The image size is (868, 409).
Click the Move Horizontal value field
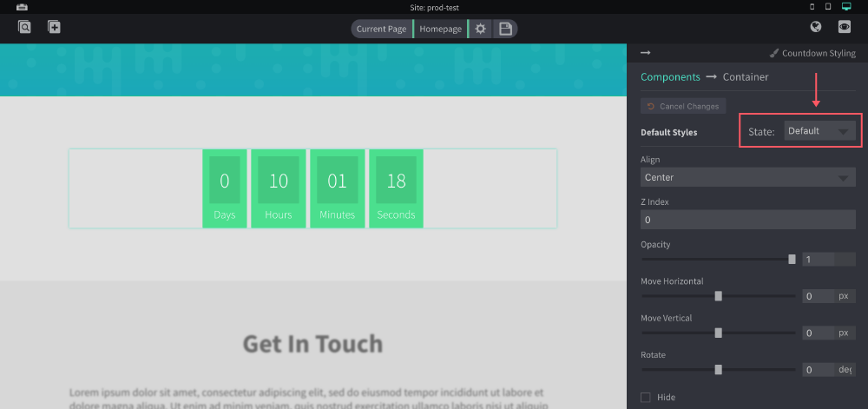coord(818,296)
